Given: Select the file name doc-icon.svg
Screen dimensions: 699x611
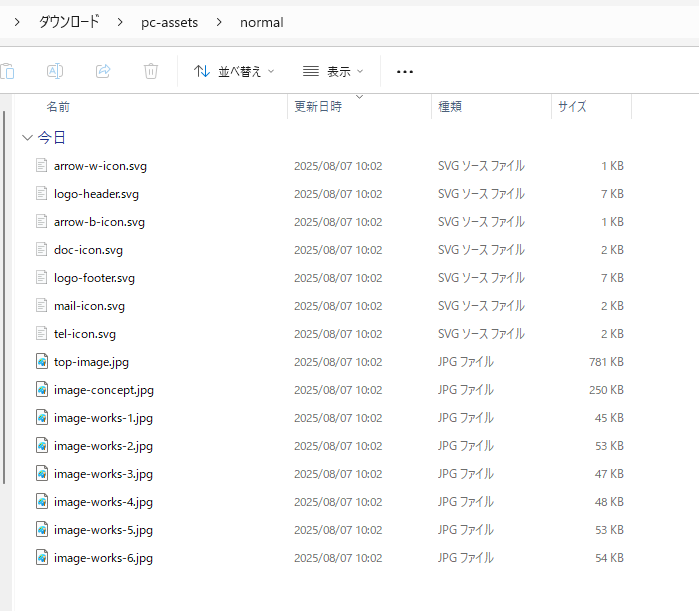Looking at the screenshot, I should coord(88,250).
